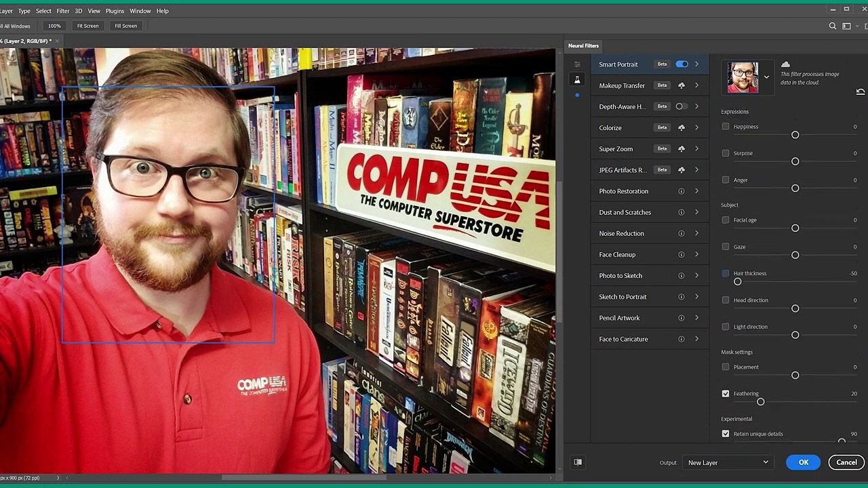The width and height of the screenshot is (868, 488).
Task: Select the Neural Filters panel tab
Action: pos(583,45)
